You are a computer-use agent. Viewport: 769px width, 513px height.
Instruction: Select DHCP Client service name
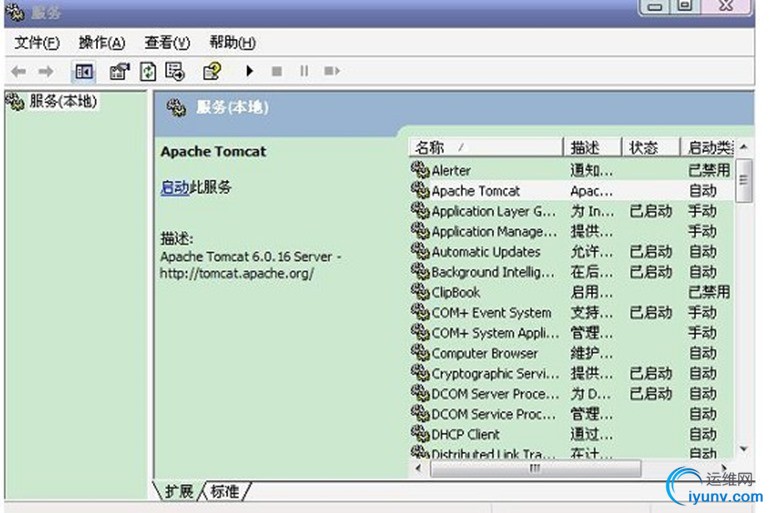click(465, 435)
